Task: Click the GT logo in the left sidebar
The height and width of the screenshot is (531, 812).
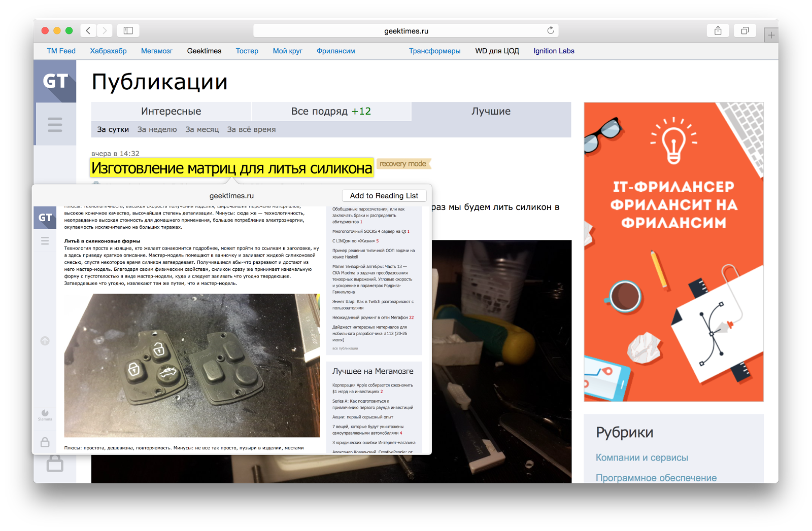Action: tap(55, 81)
